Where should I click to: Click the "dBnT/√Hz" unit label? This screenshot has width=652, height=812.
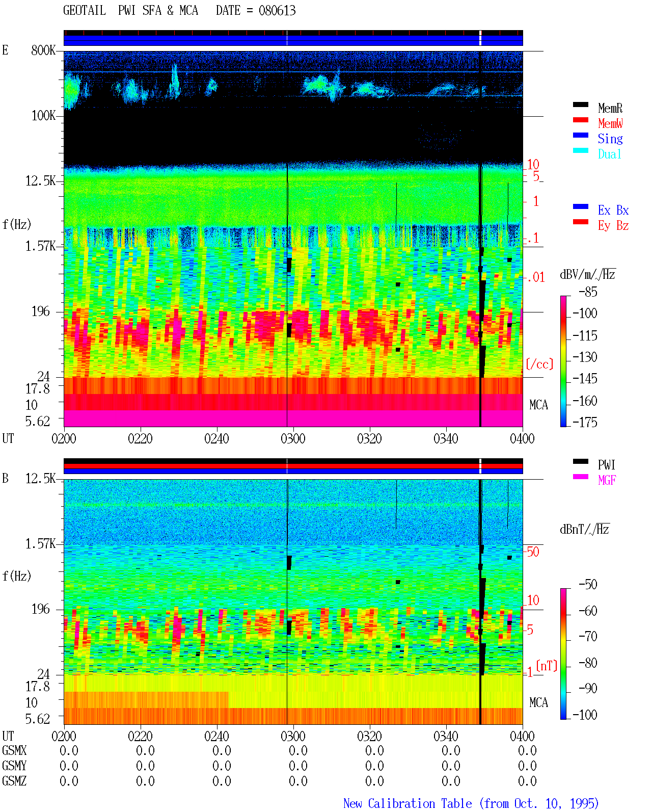tap(585, 529)
